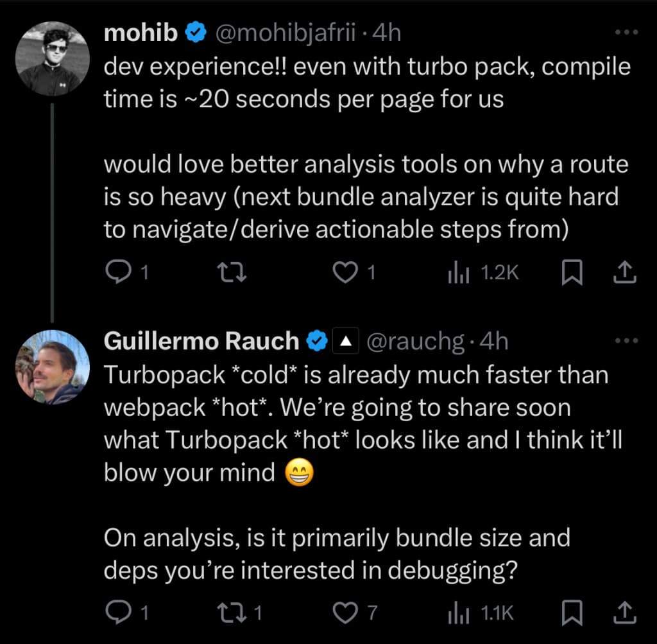657x644 pixels.
Task: Open the share menu on Guillermo's tweet
Action: pos(625,613)
